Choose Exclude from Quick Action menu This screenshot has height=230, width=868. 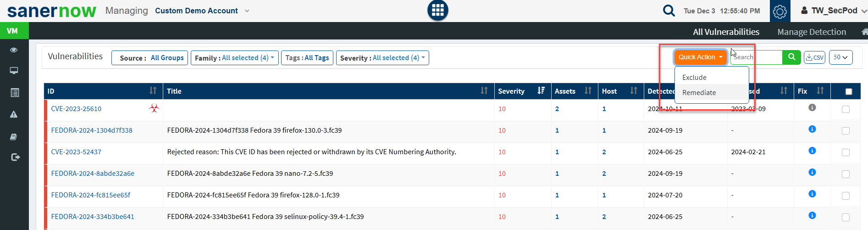(694, 78)
